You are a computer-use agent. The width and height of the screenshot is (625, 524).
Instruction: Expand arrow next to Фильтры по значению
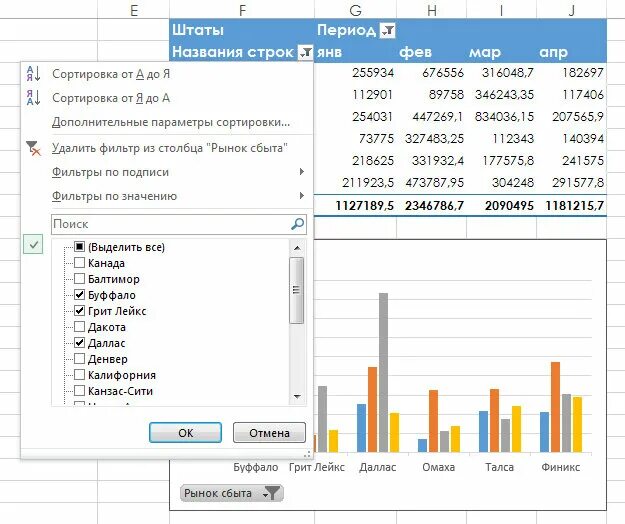point(302,196)
